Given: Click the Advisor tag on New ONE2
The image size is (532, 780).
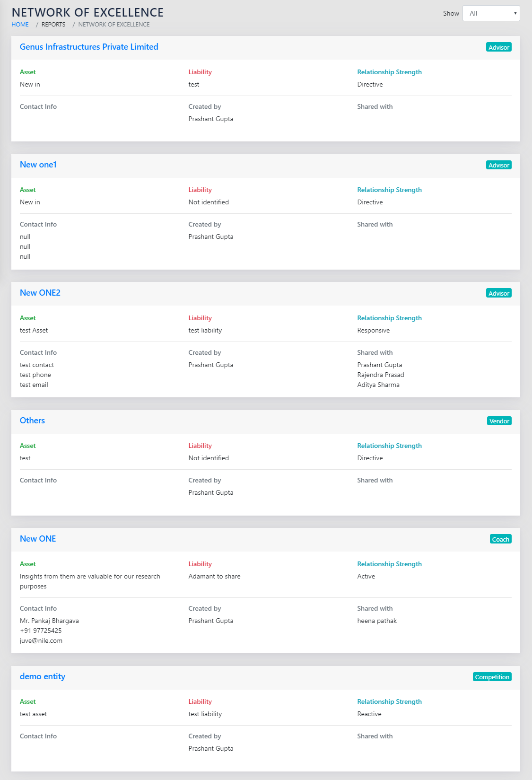Looking at the screenshot, I should (498, 293).
